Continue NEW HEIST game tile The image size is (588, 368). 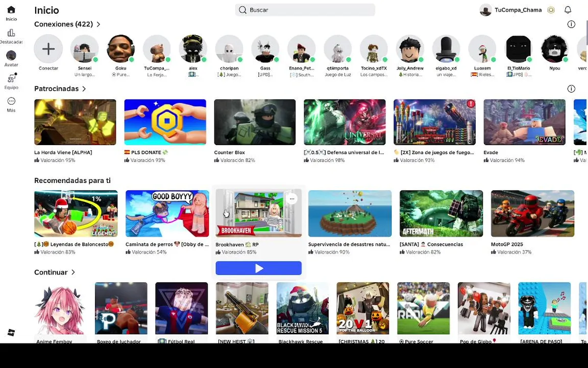(242, 308)
